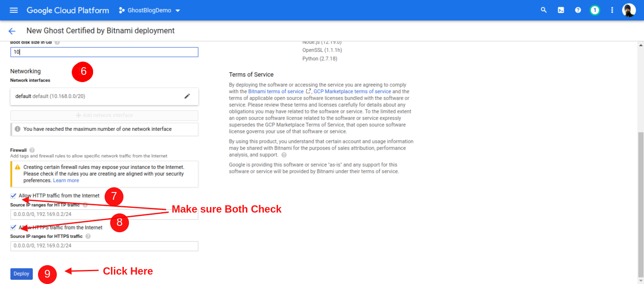Screen dimensions: 644x284
Task: Open the notifications icon showing 1
Action: click(x=594, y=10)
